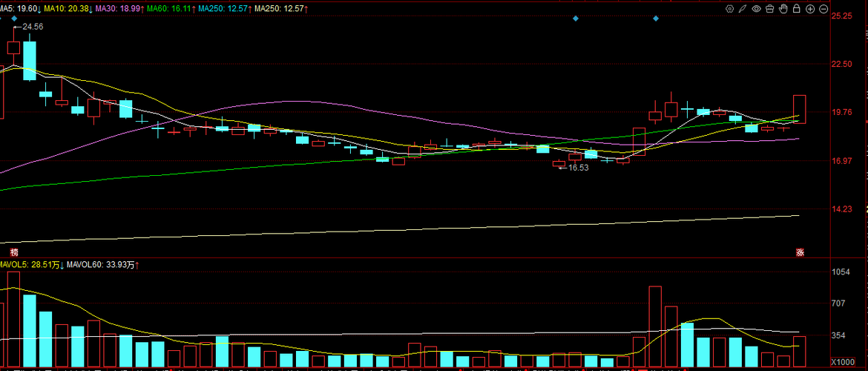Toggle the chart lock icon
Image resolution: width=868 pixels, height=371 pixels.
click(x=797, y=8)
